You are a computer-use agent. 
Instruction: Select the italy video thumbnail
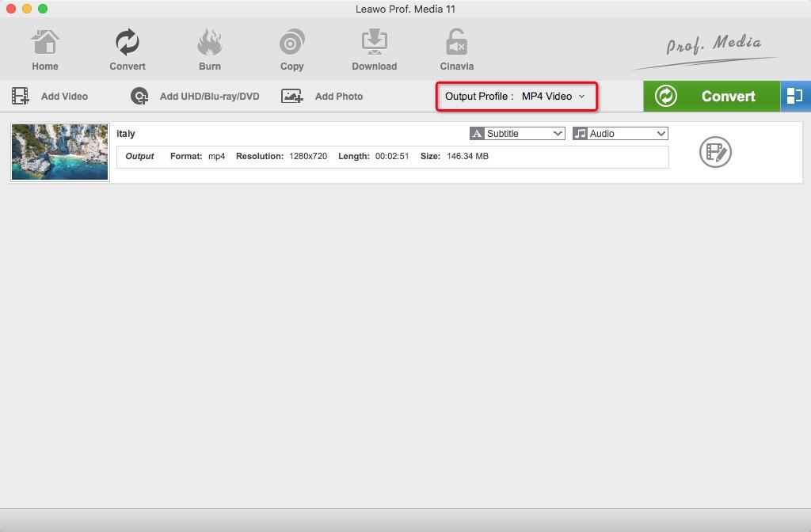pyautogui.click(x=59, y=152)
